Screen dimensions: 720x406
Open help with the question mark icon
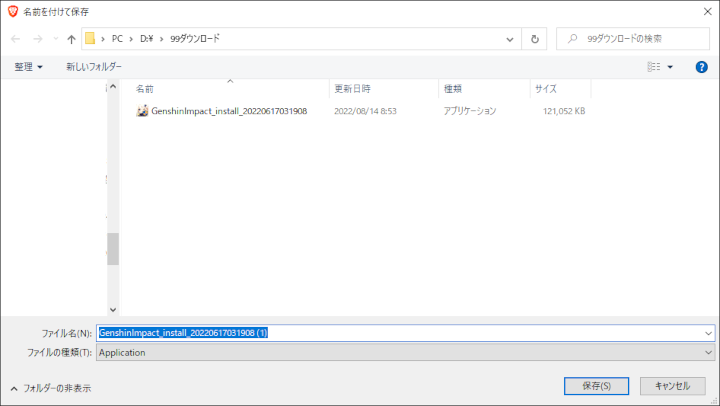tap(701, 67)
